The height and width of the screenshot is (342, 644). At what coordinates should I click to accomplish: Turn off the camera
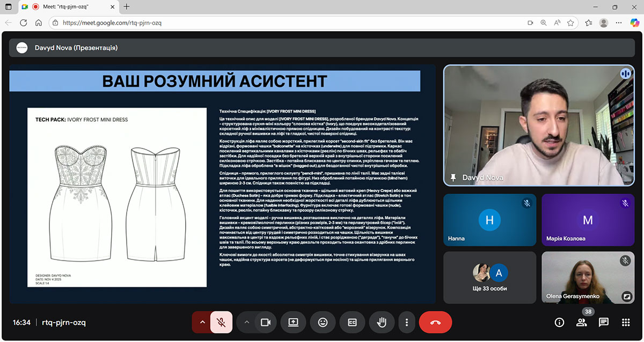265,322
